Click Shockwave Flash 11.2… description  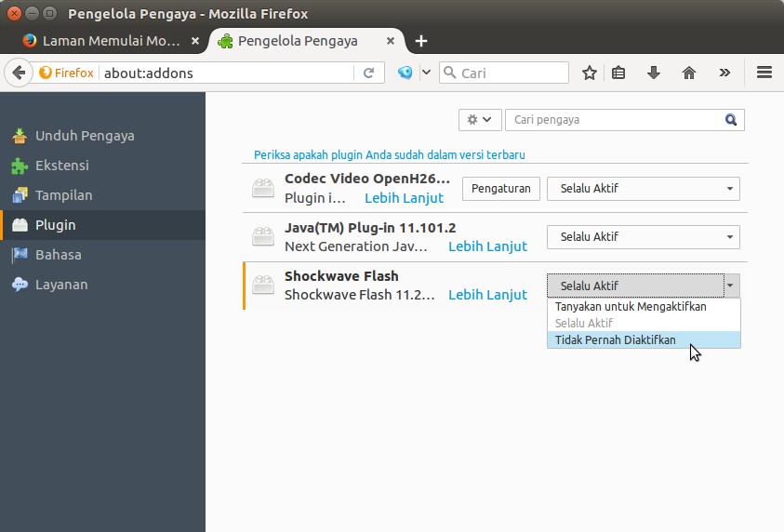pos(360,295)
